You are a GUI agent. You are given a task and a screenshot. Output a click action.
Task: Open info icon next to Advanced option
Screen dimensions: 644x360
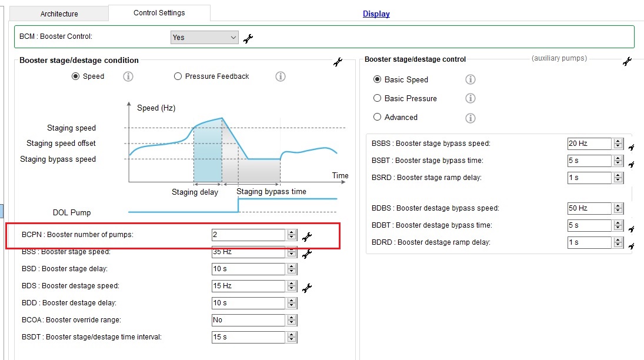(471, 118)
